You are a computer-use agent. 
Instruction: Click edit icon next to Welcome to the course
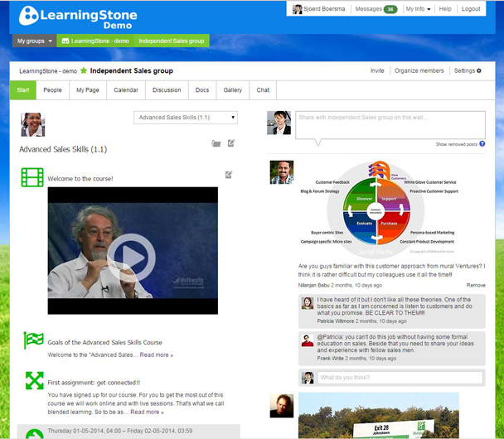click(229, 175)
